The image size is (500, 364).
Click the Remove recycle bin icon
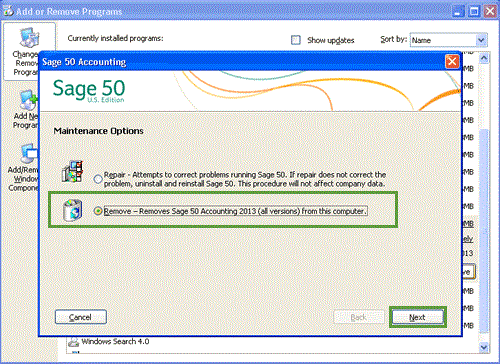(x=73, y=210)
